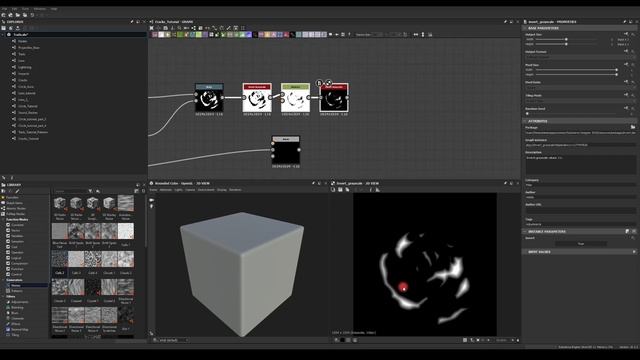The image size is (640, 360).
Task: Select Normal Map under Filters in Library
Action: click(20, 329)
